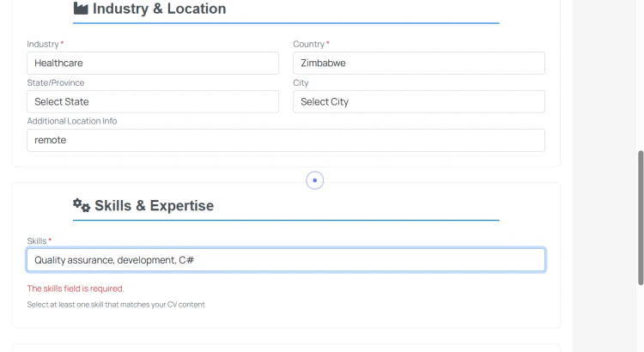Click the Country field label
Image resolution: width=644 pixels, height=352 pixels.
tap(308, 44)
